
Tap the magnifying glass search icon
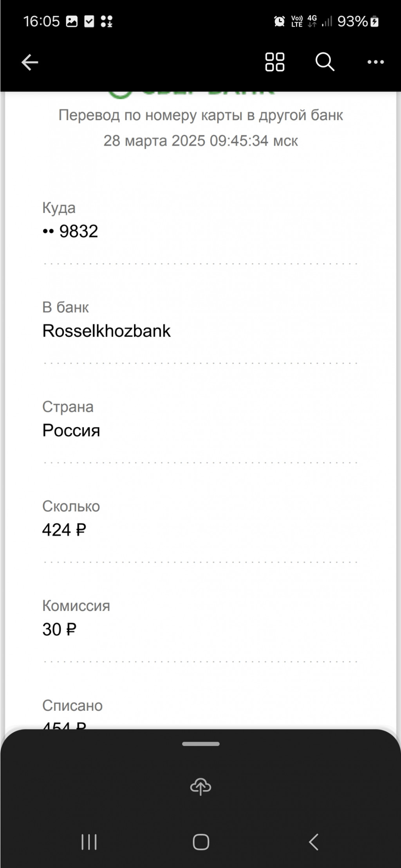pos(325,62)
